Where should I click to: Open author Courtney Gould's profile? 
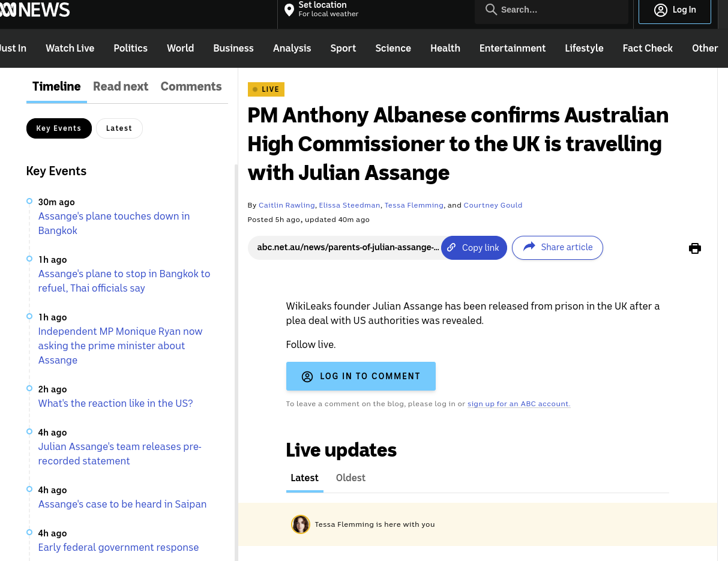point(493,205)
